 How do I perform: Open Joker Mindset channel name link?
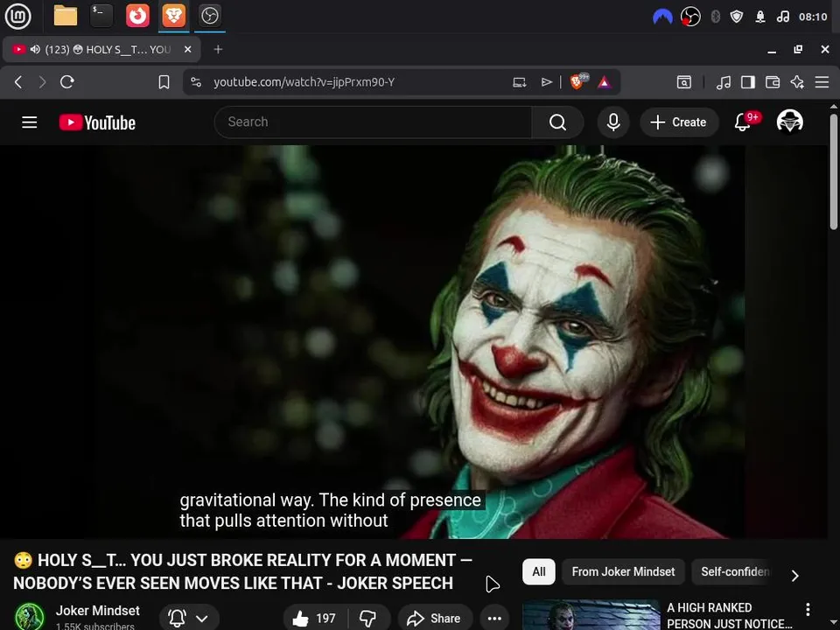[97, 611]
